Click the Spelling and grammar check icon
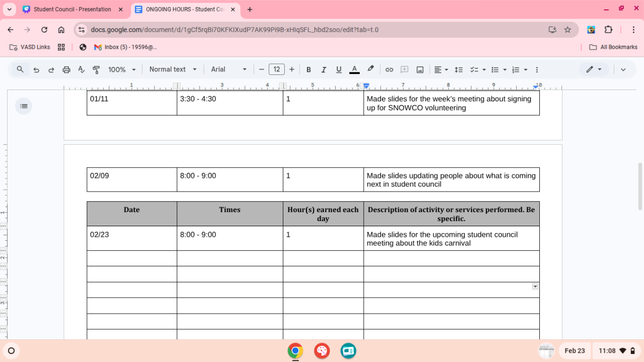The width and height of the screenshot is (644, 362). point(82,70)
